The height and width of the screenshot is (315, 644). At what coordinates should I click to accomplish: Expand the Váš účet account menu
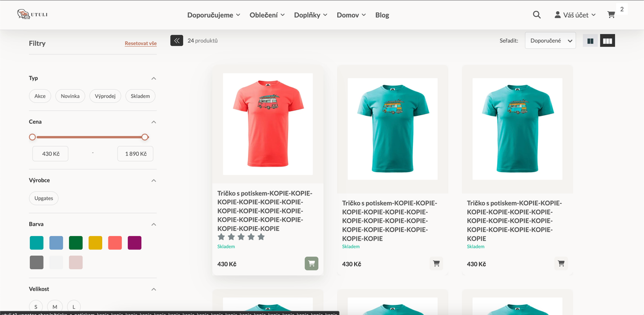(575, 15)
